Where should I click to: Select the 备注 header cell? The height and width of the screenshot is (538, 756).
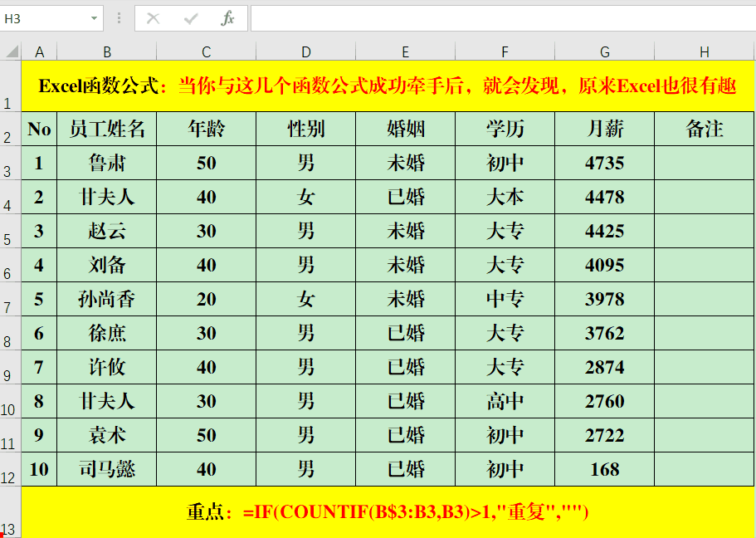pos(704,130)
